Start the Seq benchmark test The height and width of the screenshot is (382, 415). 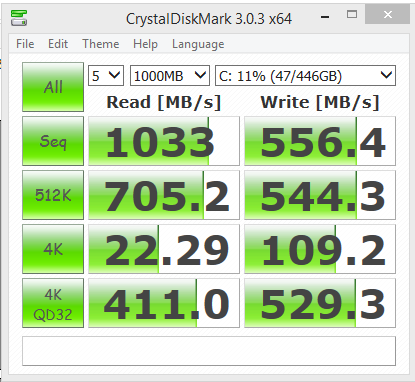53,141
